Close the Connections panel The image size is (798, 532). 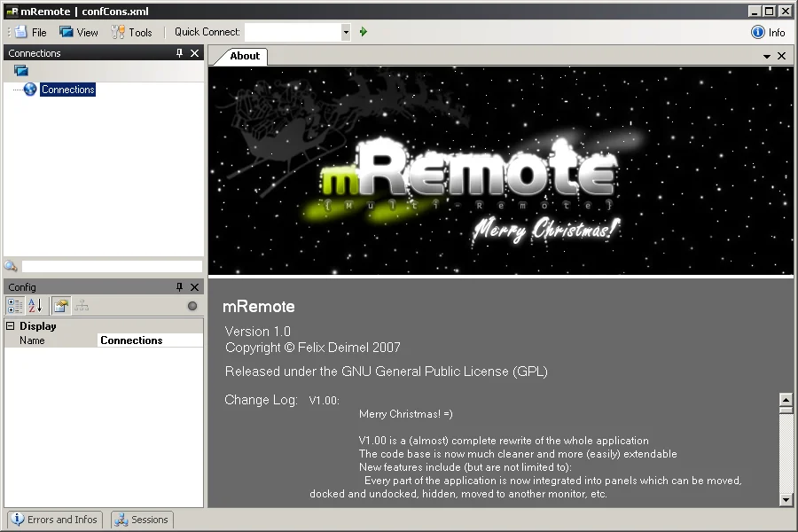[194, 53]
